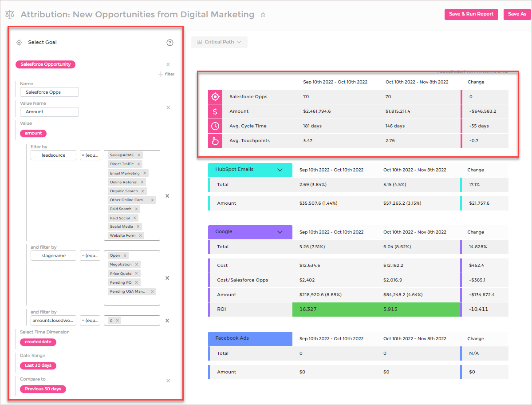532x405 pixels.
Task: Remove Social Media tag
Action: [x=138, y=226]
